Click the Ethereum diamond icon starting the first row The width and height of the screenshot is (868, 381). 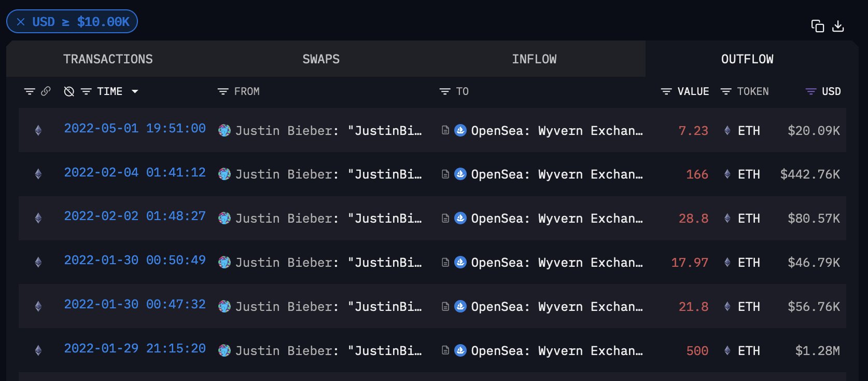point(38,130)
